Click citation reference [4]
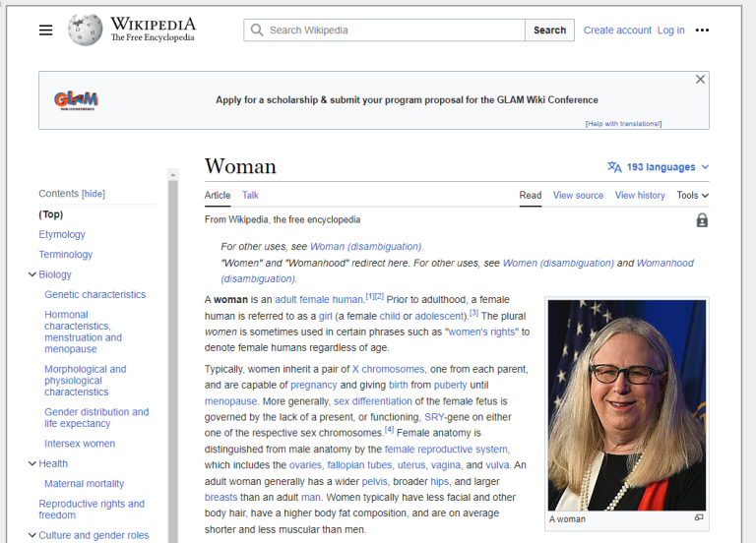Viewport: 756px width, 543px height. pyautogui.click(x=389, y=429)
